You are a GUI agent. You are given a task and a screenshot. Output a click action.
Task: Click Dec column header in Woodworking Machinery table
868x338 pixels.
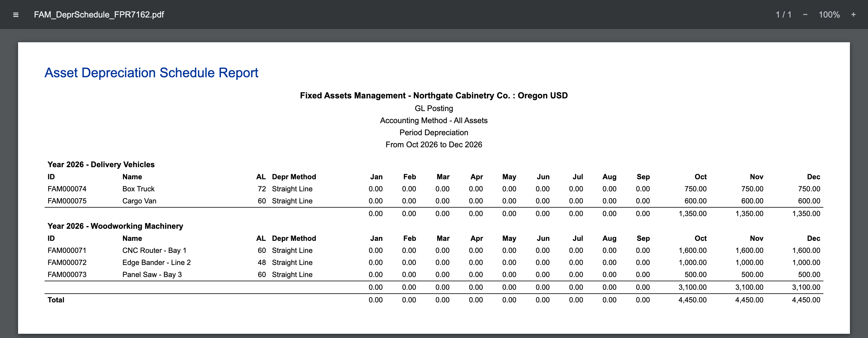(813, 238)
